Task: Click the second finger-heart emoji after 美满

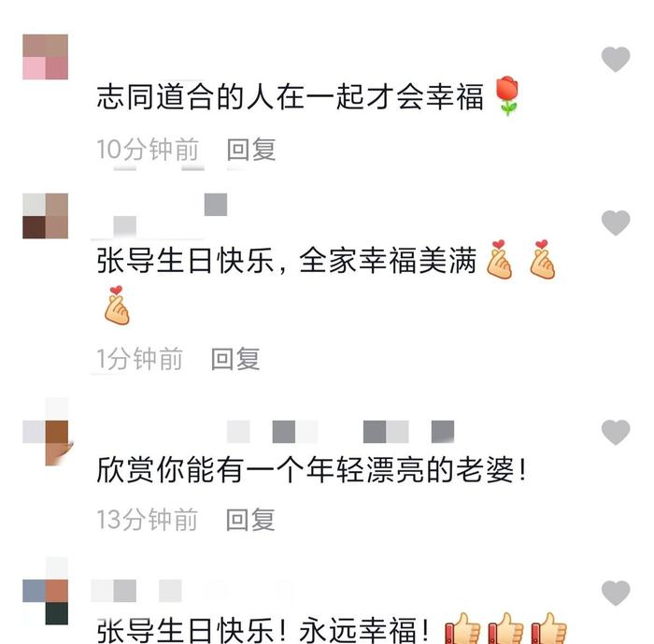Action: point(542,259)
